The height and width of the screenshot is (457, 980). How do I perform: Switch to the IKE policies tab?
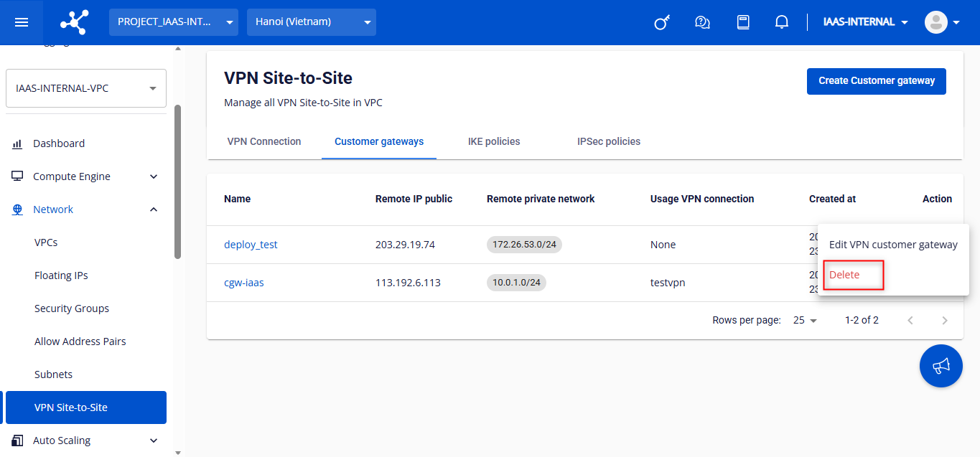tap(494, 141)
